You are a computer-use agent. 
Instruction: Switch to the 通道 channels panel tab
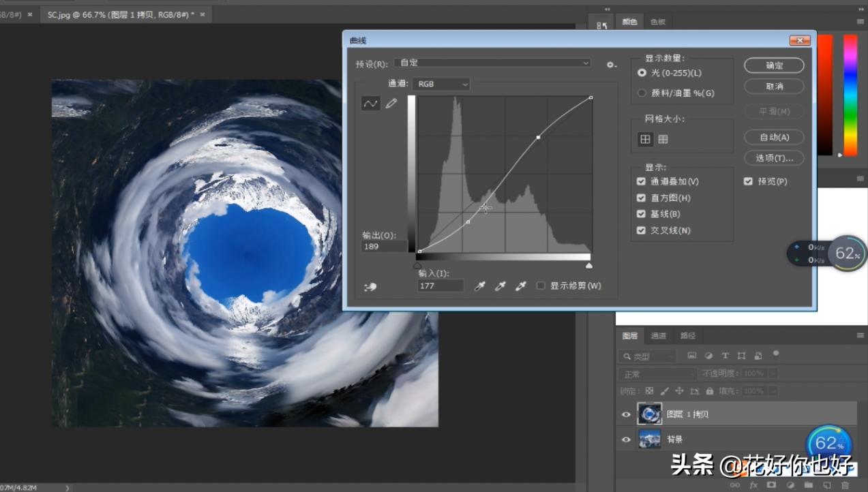[658, 336]
